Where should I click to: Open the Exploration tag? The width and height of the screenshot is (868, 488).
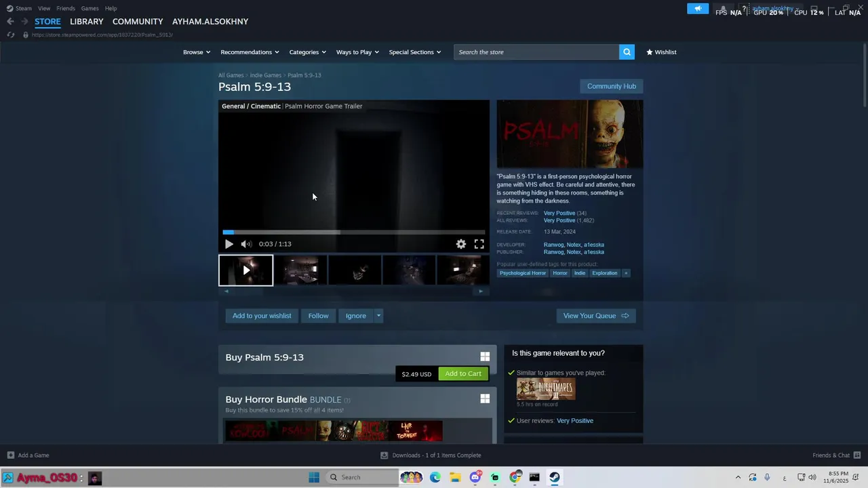(605, 273)
